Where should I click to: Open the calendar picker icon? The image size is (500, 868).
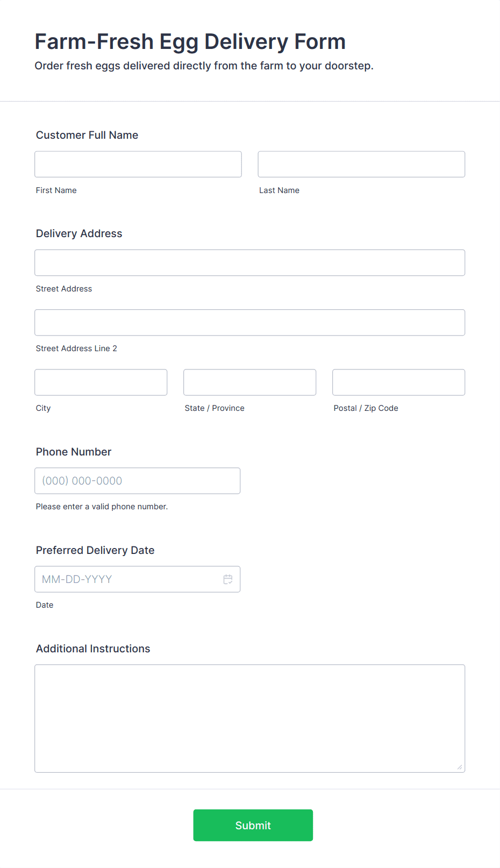(228, 579)
